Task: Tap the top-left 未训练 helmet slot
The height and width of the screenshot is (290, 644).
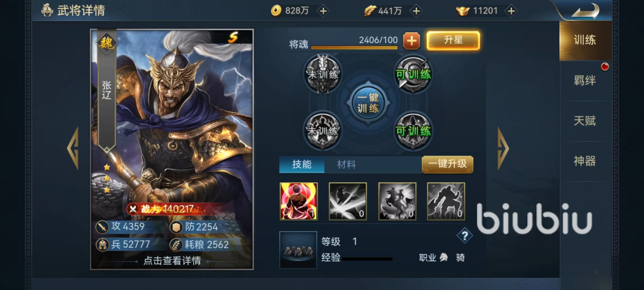Action: 323,74
